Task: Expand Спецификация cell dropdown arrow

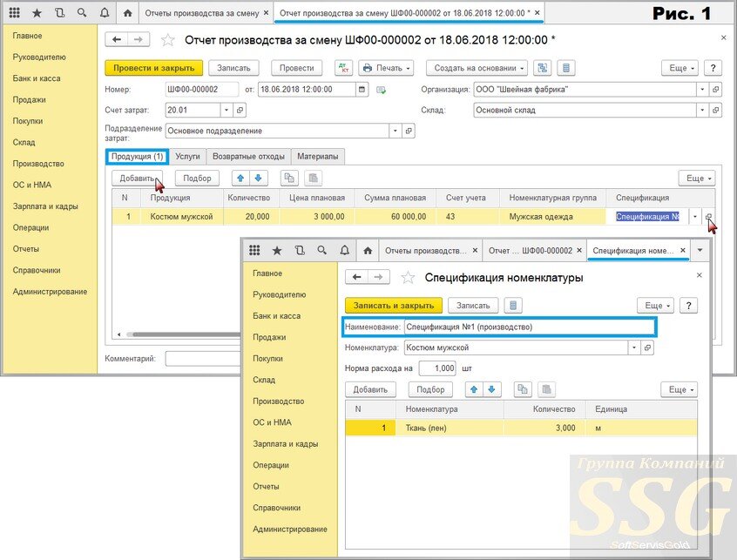Action: (x=694, y=217)
